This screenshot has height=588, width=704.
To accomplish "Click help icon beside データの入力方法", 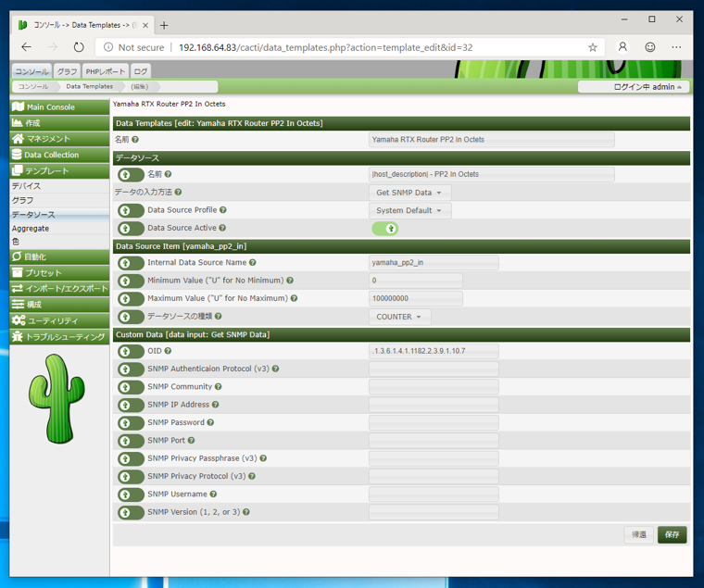I will (x=178, y=192).
